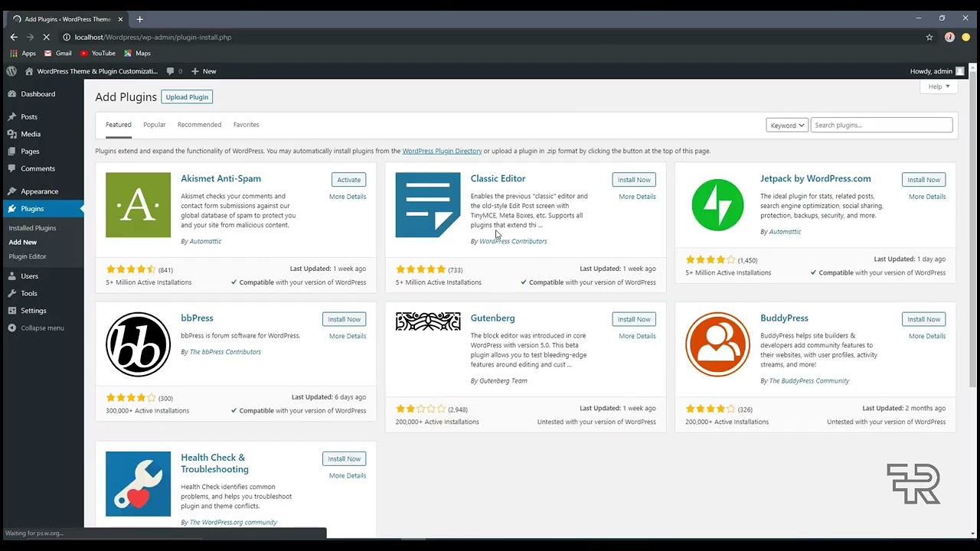Open the Chrome profile avatar icon
Image resolution: width=980 pixels, height=551 pixels.
tap(949, 37)
